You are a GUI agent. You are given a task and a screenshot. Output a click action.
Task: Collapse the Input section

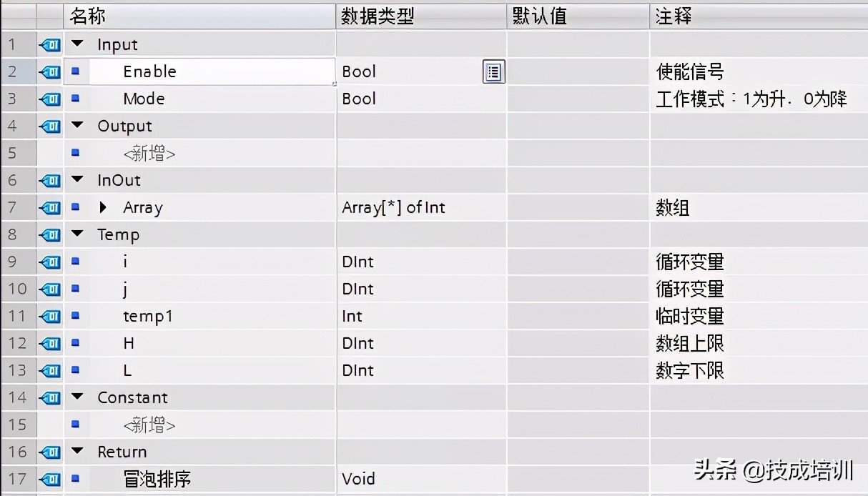pos(77,44)
